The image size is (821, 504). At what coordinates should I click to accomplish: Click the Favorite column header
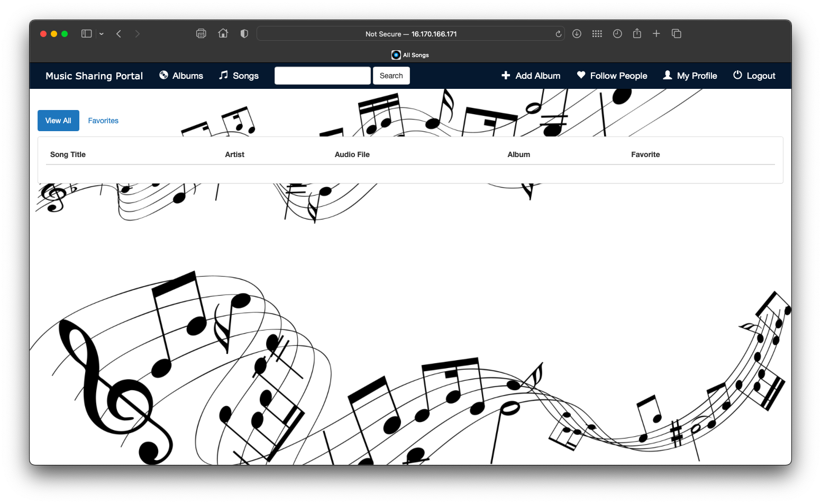pyautogui.click(x=645, y=154)
